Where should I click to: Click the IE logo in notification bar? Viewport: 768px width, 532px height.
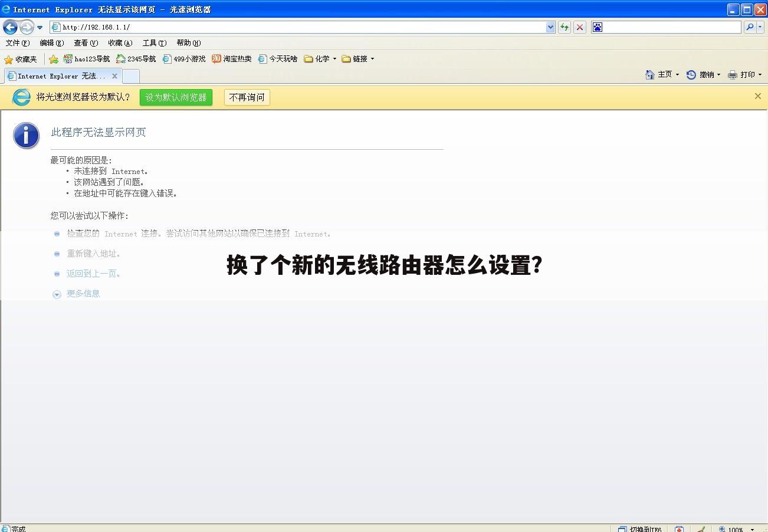click(21, 97)
